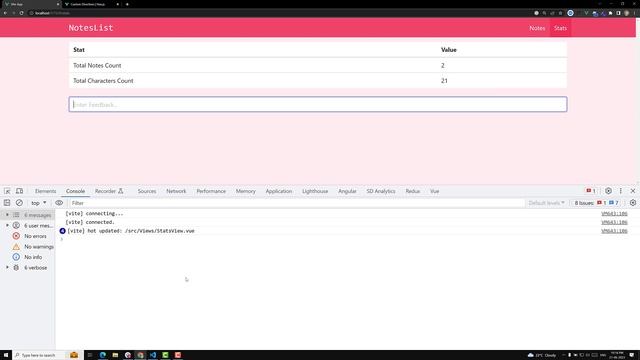Open the Recorder tab
Image resolution: width=640 pixels, height=360 pixels.
pyautogui.click(x=109, y=191)
